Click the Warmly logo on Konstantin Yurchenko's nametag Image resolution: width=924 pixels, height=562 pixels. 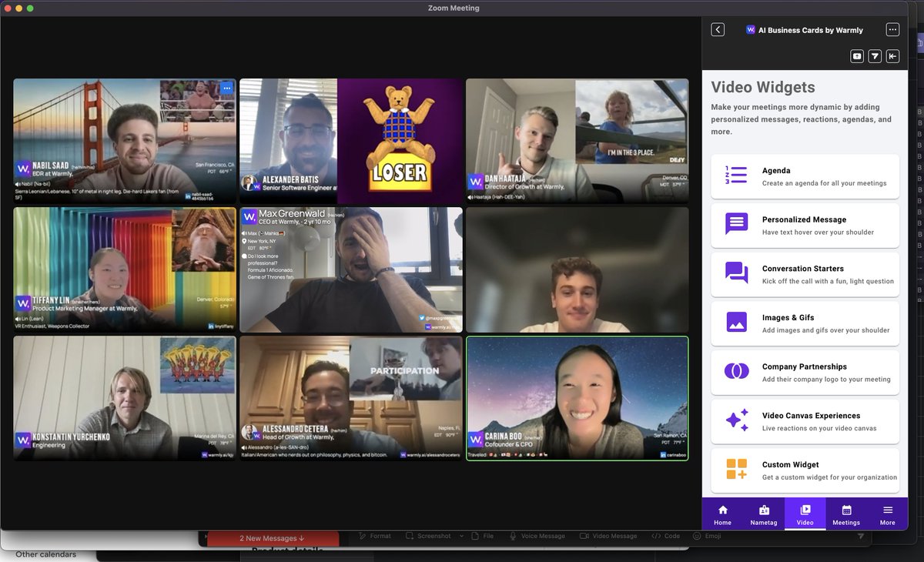click(x=22, y=440)
